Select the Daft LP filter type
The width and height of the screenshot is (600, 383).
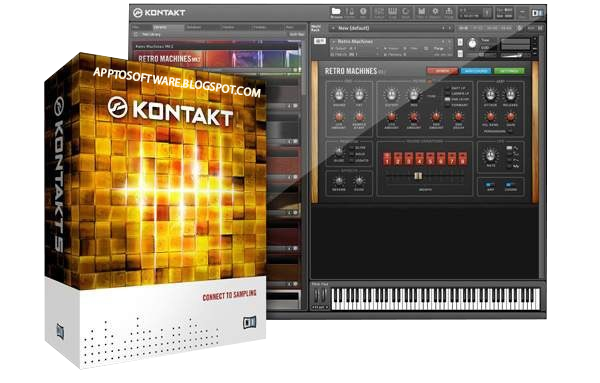coord(447,88)
